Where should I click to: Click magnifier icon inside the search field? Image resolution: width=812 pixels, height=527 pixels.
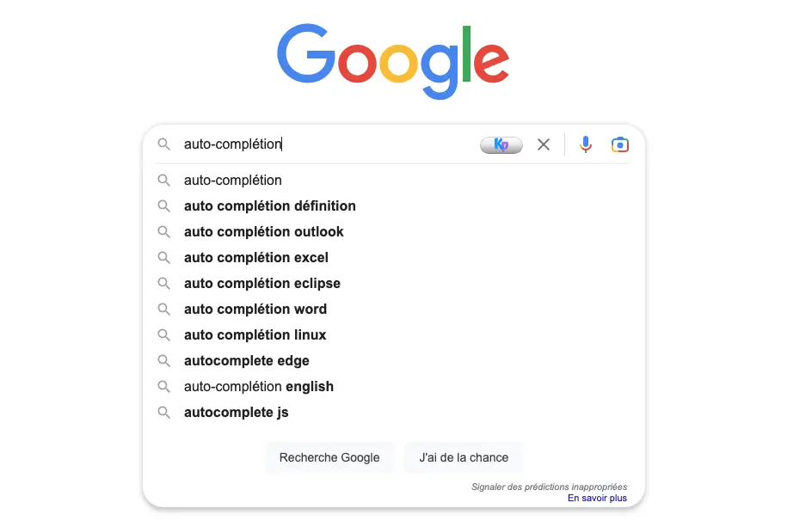pyautogui.click(x=163, y=144)
